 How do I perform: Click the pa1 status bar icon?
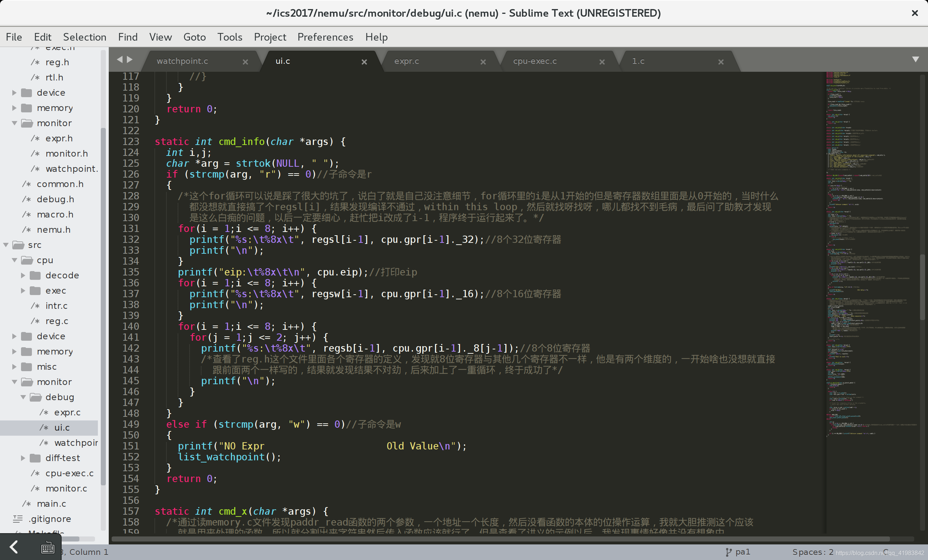(x=737, y=551)
